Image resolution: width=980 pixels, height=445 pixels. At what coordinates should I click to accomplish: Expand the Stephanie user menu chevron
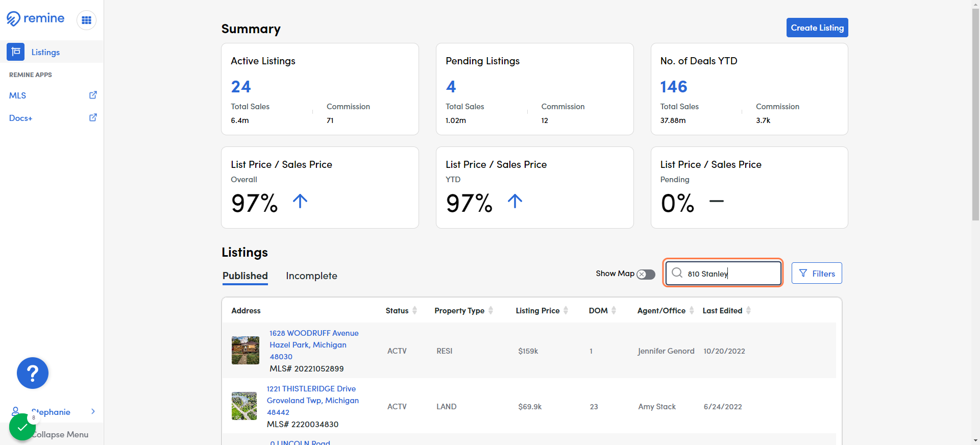93,411
